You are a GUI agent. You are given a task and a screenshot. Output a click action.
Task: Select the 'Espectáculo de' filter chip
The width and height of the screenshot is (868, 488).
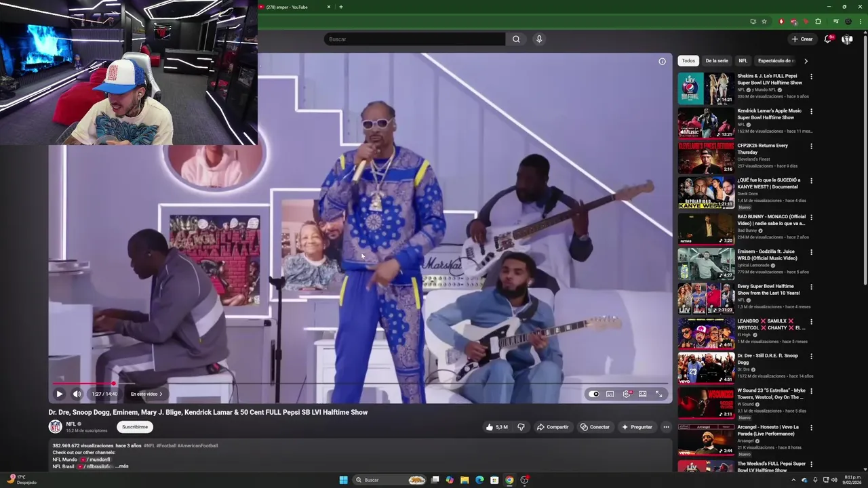776,61
